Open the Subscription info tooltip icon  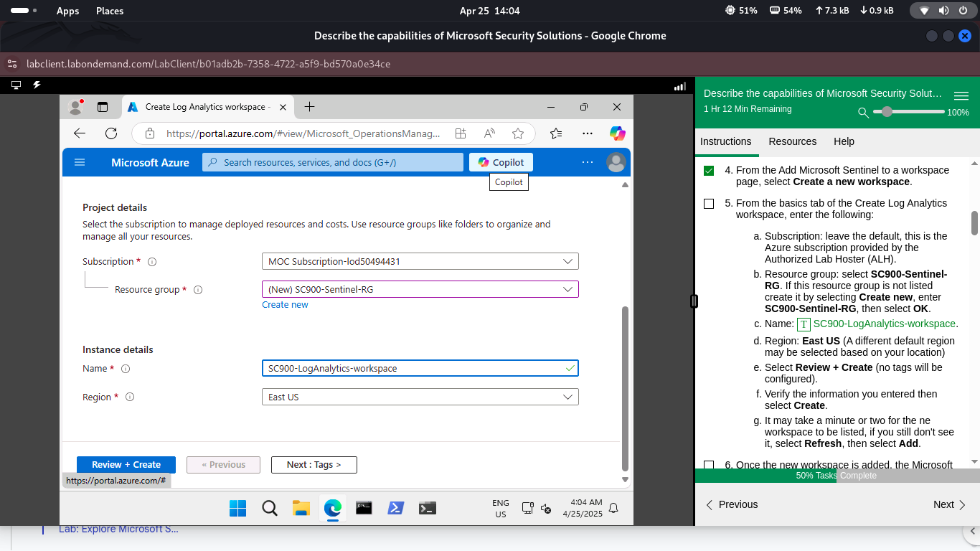pos(152,262)
